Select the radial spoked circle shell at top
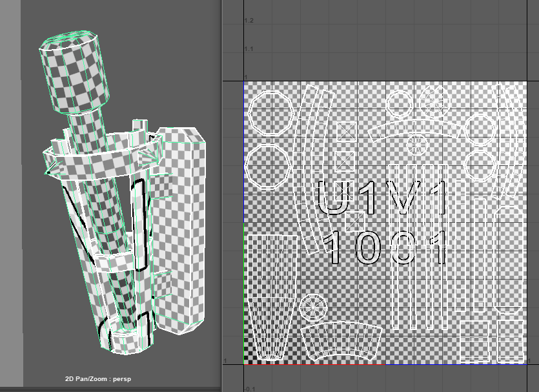 (434, 99)
